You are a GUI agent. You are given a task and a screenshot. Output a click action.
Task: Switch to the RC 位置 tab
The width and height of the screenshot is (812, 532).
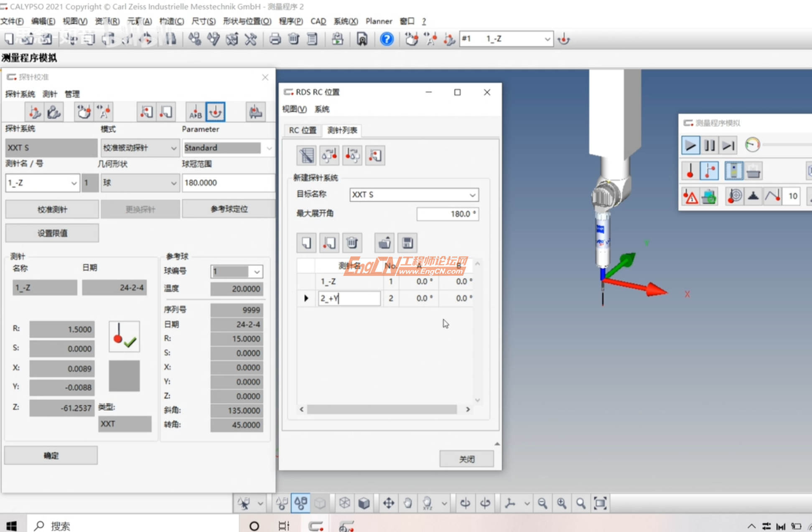point(303,130)
